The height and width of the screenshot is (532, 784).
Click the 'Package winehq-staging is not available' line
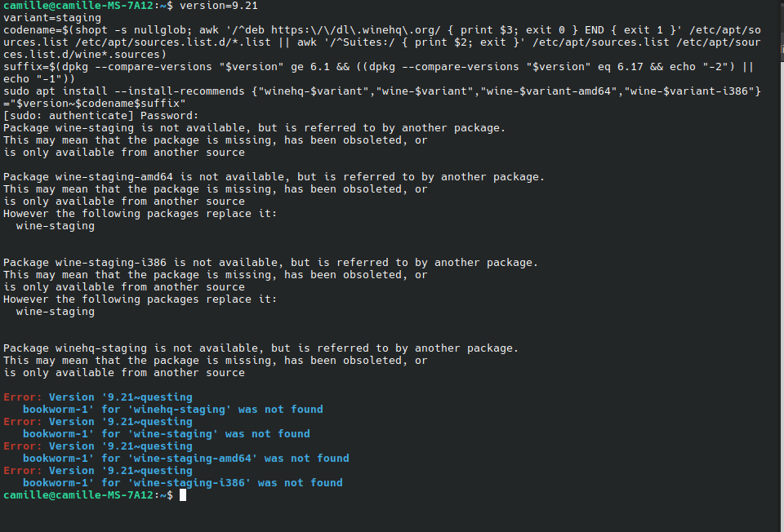(x=261, y=348)
